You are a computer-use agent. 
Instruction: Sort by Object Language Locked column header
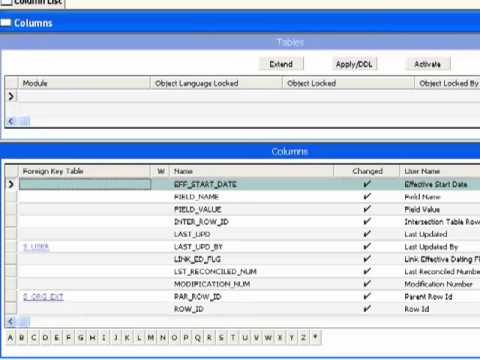[216, 83]
